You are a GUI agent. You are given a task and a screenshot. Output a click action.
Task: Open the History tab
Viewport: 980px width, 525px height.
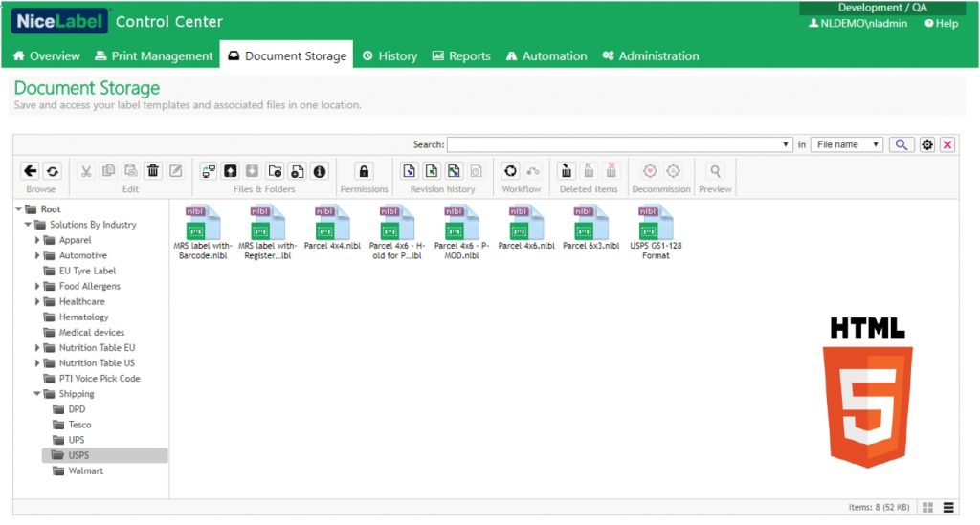[x=390, y=56]
